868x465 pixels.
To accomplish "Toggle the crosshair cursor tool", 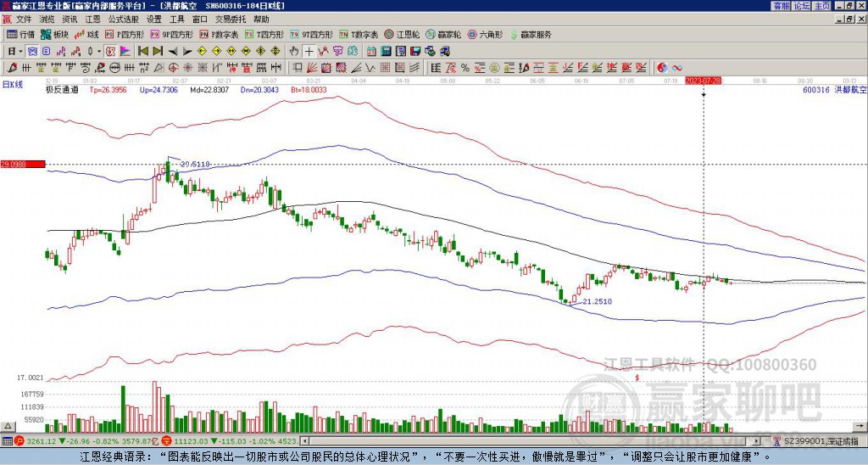I will [x=309, y=52].
